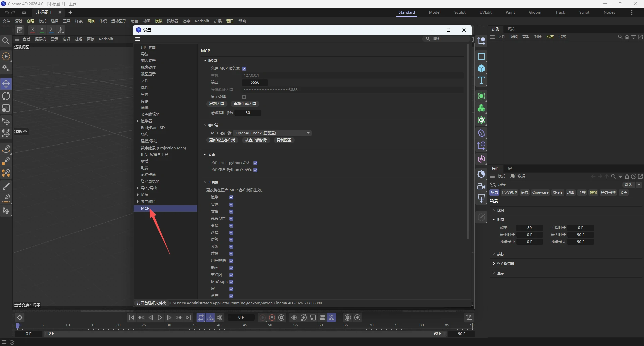Switch to the Sculpt layout tab

coord(460,12)
